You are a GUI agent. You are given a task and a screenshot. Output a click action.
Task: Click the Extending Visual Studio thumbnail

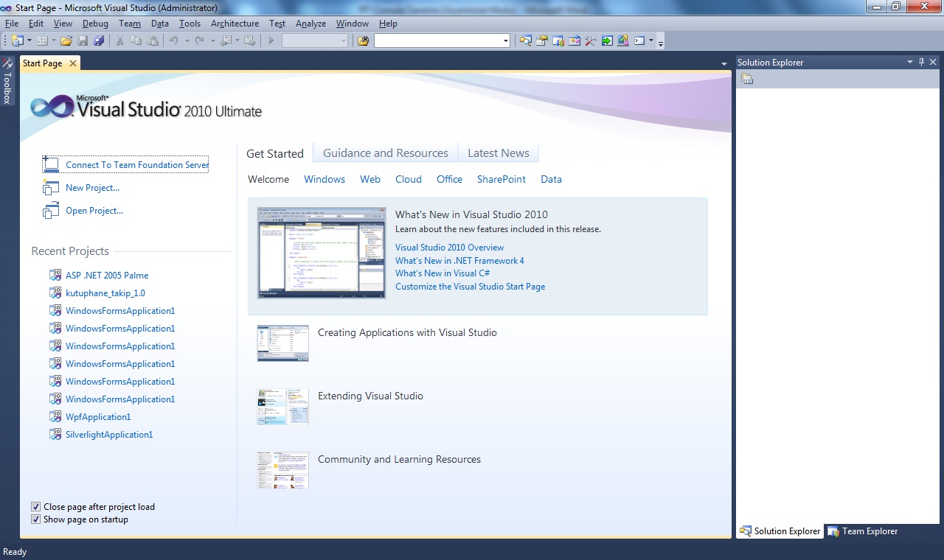(x=283, y=407)
